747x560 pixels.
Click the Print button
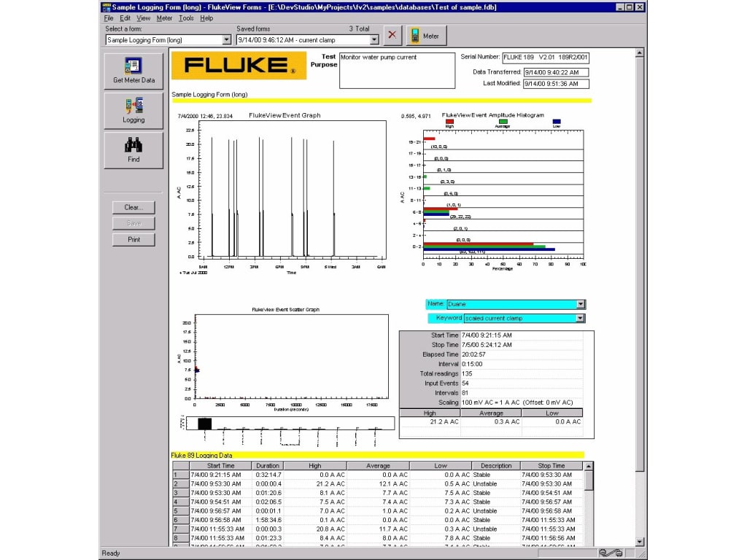133,239
